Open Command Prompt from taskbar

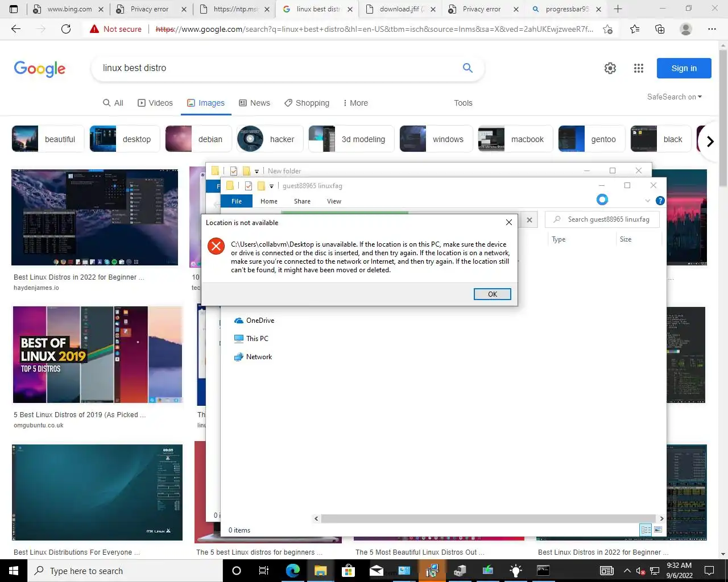coord(543,571)
